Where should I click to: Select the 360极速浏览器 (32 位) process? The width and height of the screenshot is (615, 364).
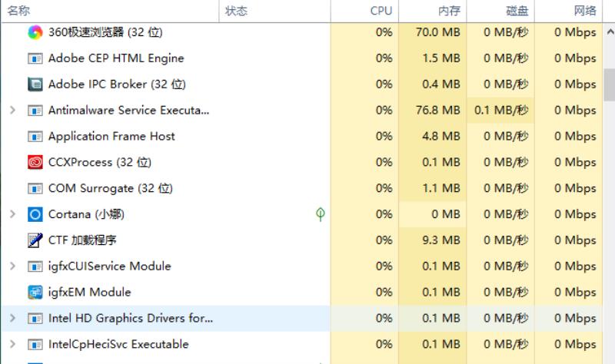pyautogui.click(x=105, y=32)
